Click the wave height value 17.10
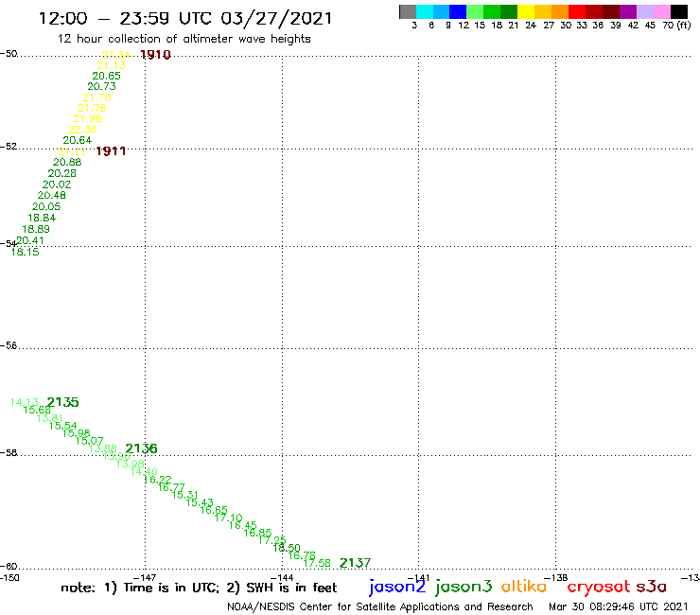 [228, 518]
